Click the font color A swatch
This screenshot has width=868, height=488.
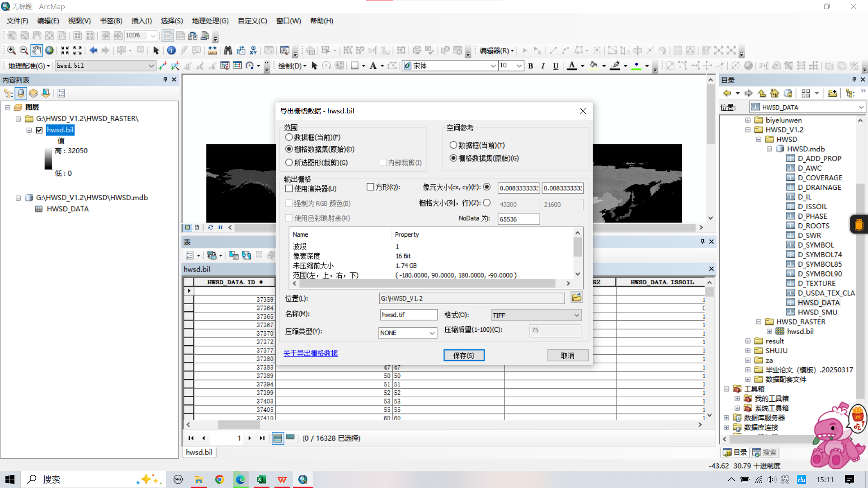572,66
